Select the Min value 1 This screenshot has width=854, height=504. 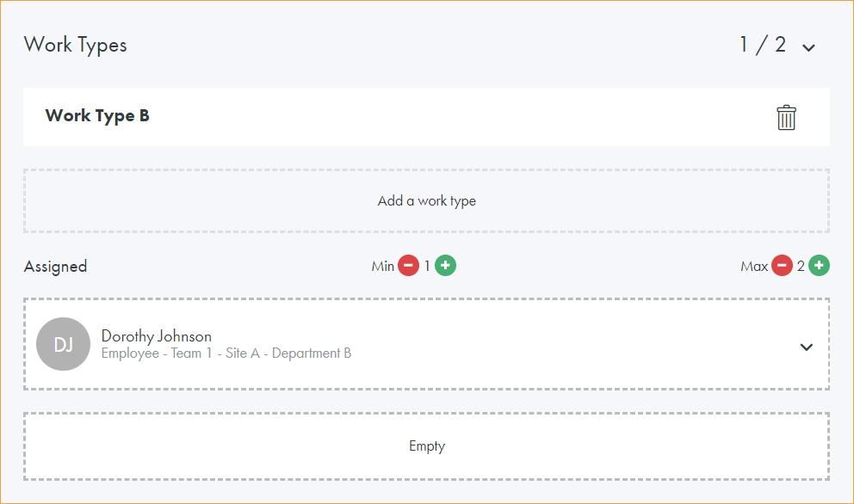(427, 267)
